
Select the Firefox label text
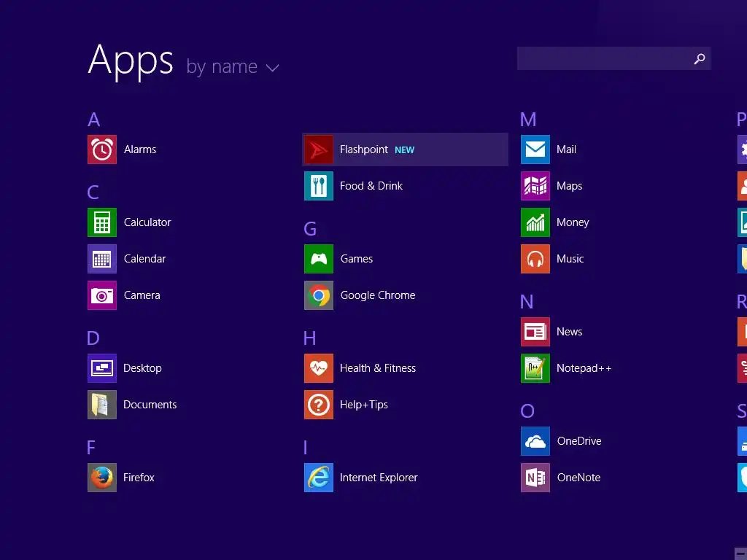(x=139, y=478)
